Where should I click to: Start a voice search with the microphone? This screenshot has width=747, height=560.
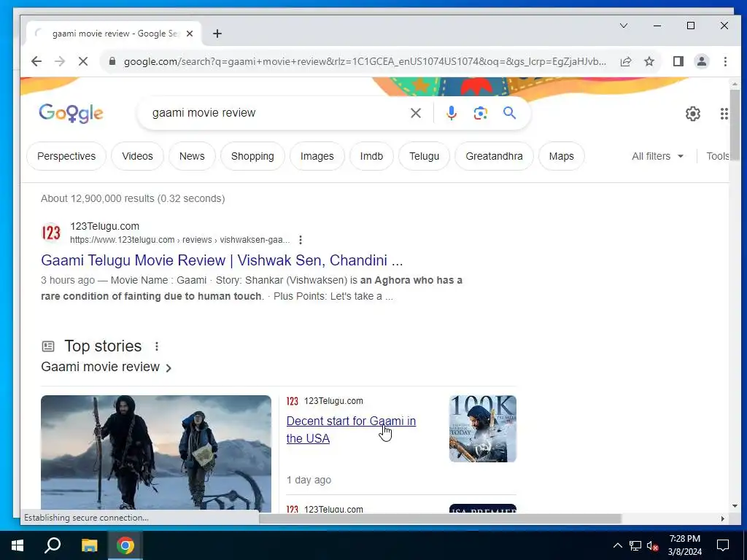pyautogui.click(x=451, y=113)
